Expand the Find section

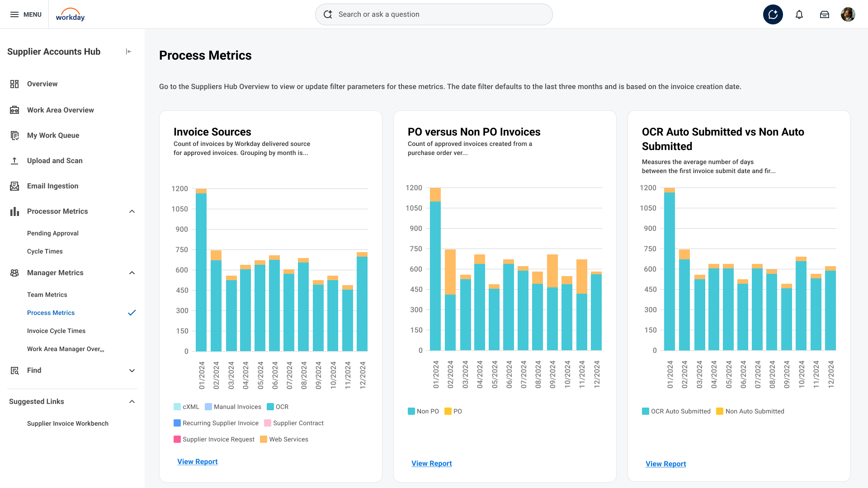click(x=132, y=371)
